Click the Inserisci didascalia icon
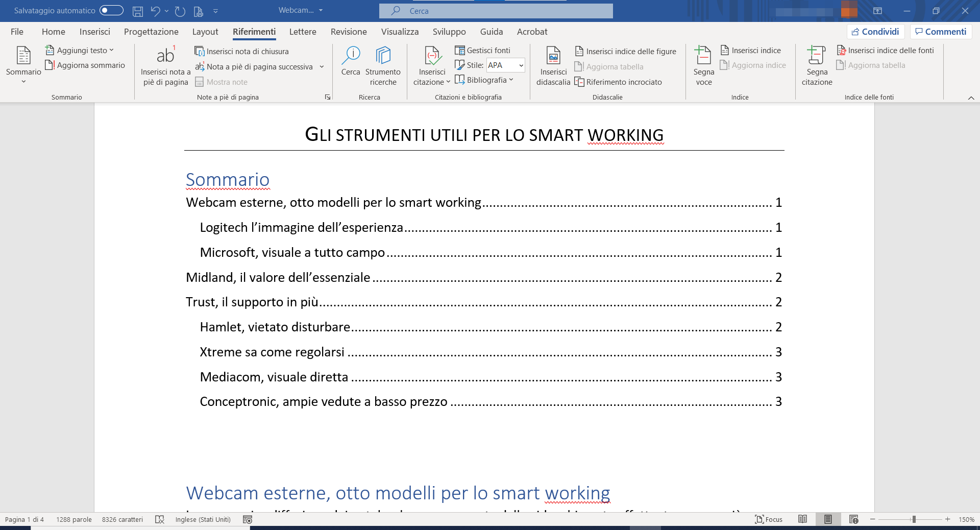 (553, 56)
